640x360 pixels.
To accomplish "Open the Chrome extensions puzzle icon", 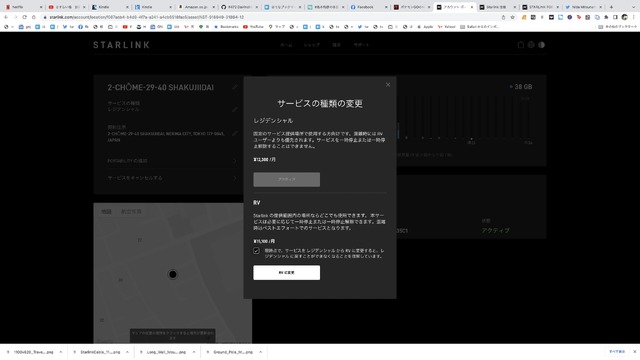I will pos(606,17).
